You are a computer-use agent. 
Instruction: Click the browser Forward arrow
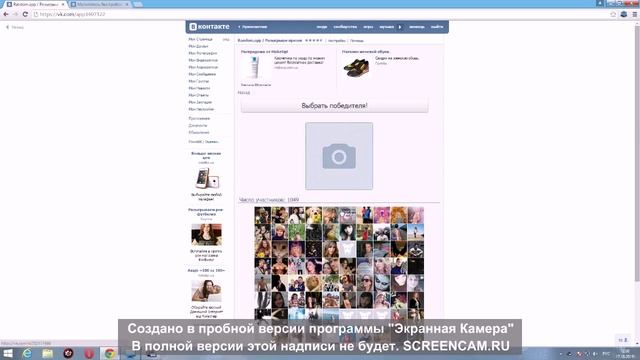pyautogui.click(x=16, y=14)
